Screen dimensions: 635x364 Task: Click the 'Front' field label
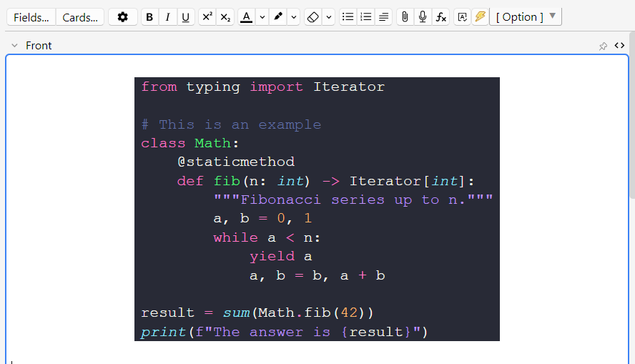click(39, 45)
